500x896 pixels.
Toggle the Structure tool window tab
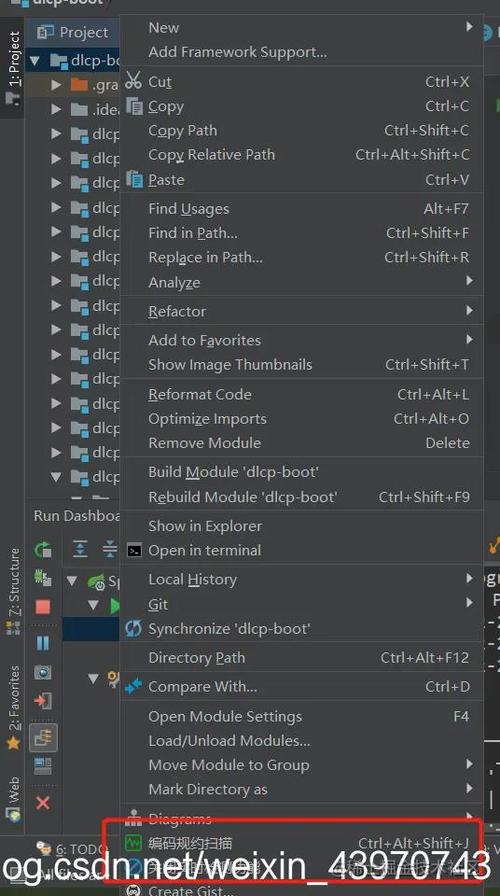[13, 591]
